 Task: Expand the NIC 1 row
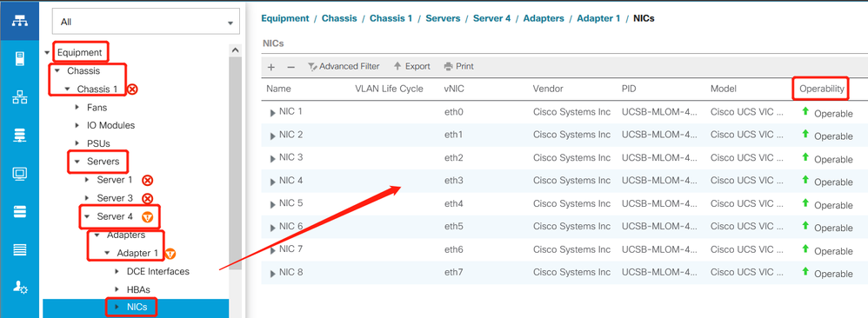pyautogui.click(x=272, y=113)
